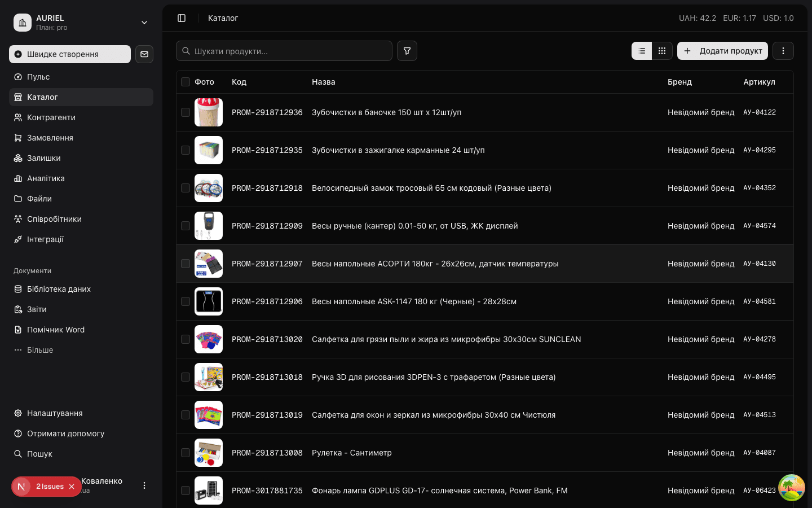Select all products header checkbox
Screen dimensions: 812x508
(186, 82)
